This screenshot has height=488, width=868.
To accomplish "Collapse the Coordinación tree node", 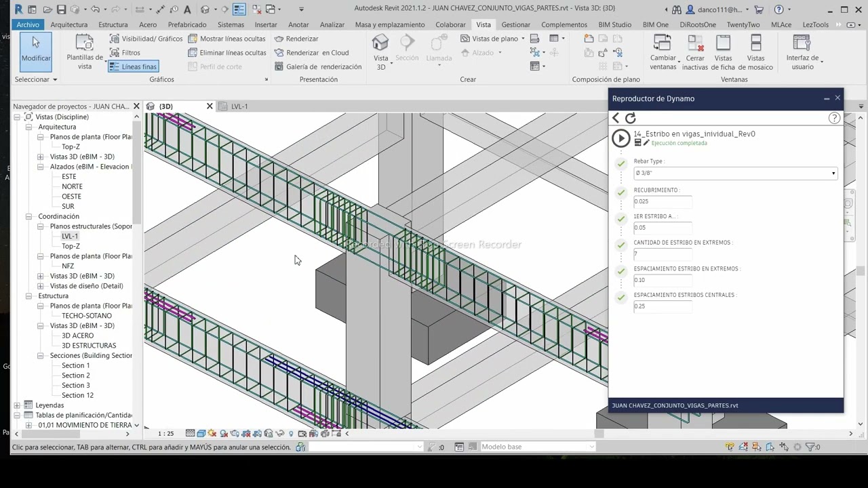I will tap(29, 216).
